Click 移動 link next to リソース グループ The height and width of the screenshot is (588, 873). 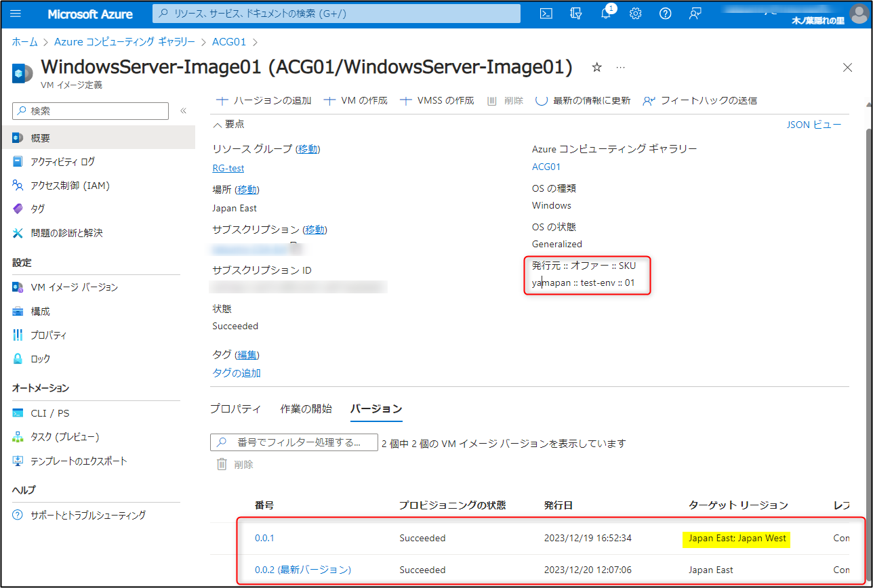click(x=308, y=149)
